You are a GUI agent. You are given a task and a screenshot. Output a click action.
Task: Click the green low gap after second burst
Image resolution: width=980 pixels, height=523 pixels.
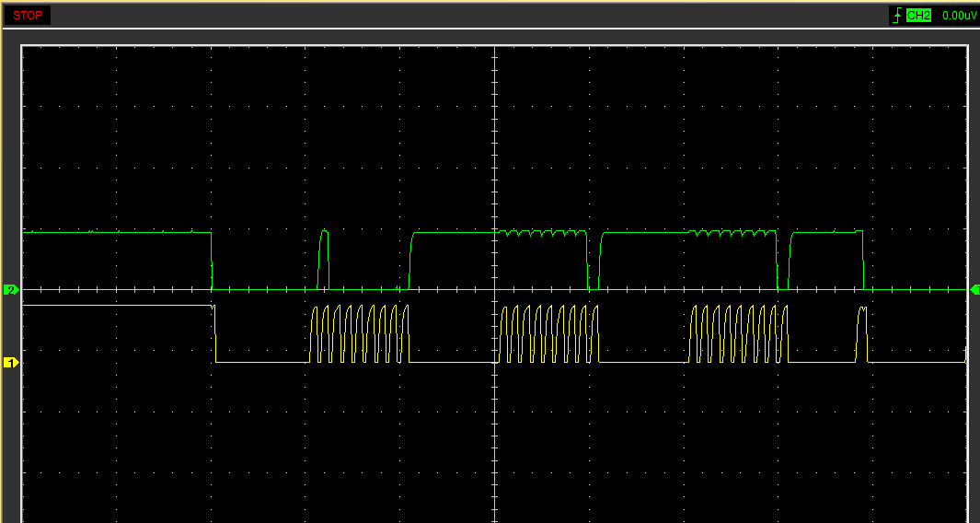(x=594, y=288)
